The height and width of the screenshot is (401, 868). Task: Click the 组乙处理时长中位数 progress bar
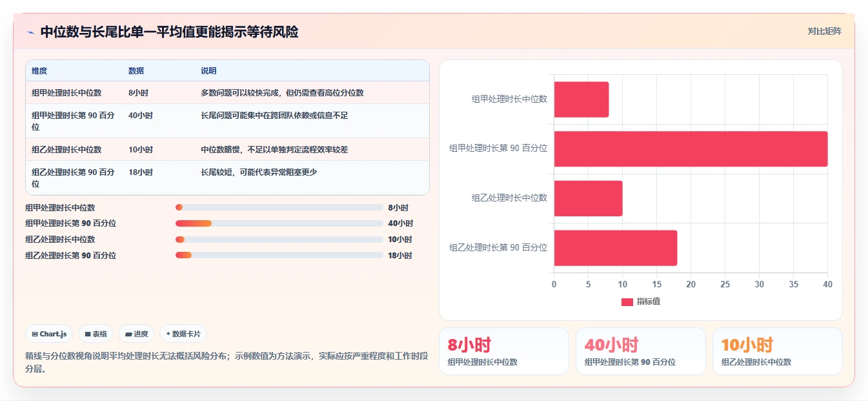click(x=279, y=240)
